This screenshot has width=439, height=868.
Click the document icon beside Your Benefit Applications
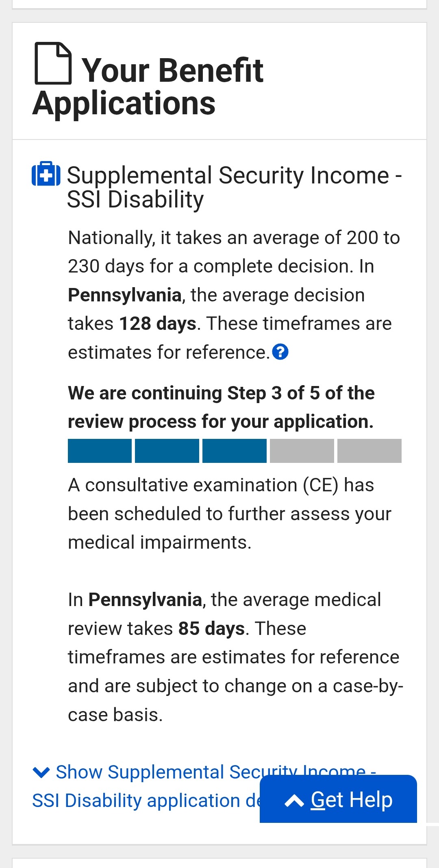(53, 63)
